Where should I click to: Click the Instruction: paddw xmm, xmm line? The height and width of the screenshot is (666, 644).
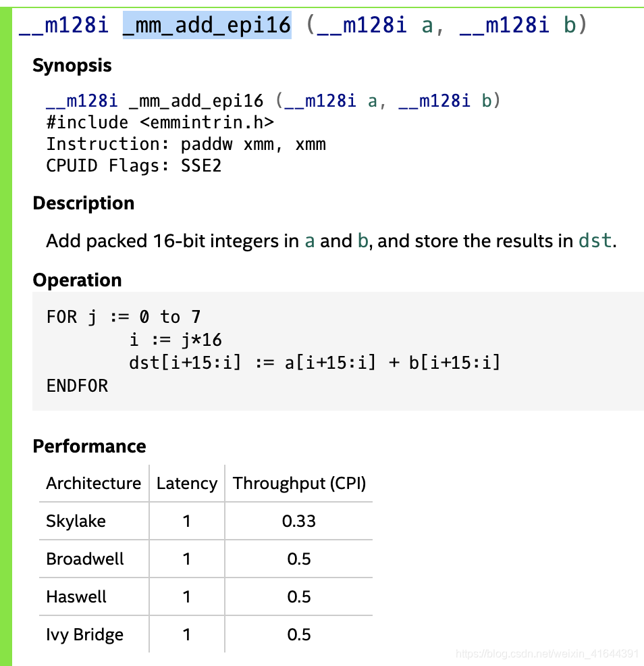[186, 144]
